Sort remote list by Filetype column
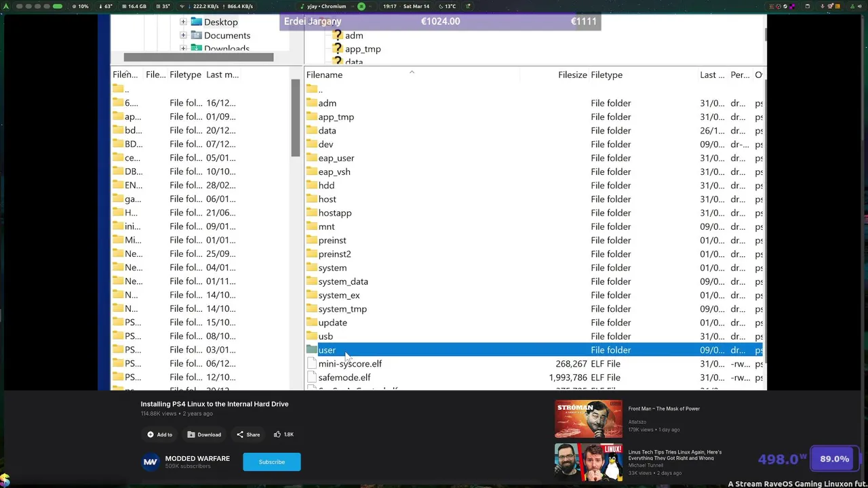868x488 pixels. (x=643, y=75)
